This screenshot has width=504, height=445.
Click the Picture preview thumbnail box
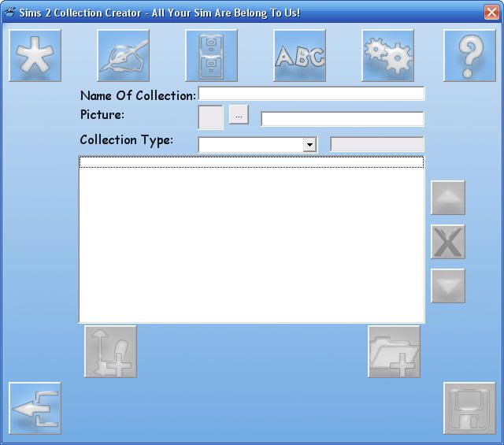coord(211,117)
